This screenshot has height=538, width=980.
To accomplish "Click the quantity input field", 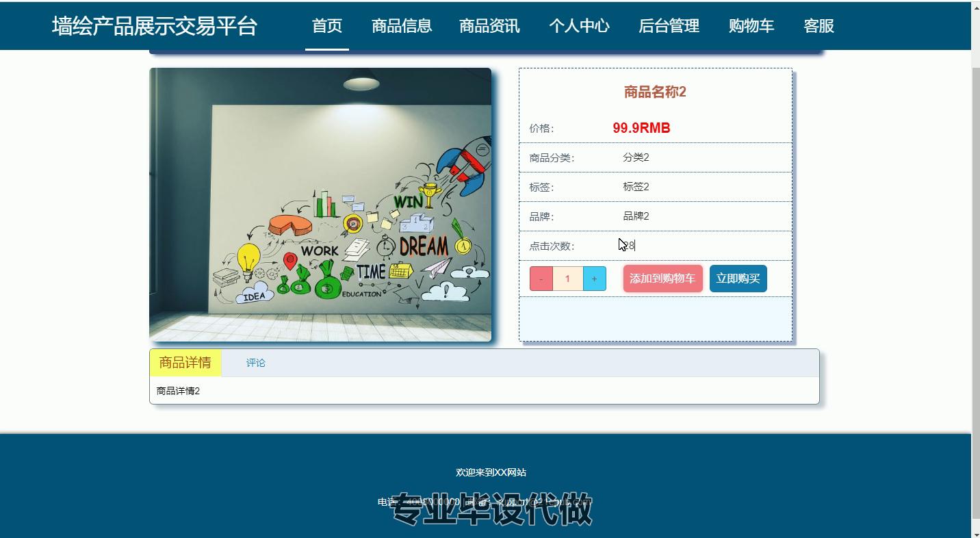I will 567,279.
